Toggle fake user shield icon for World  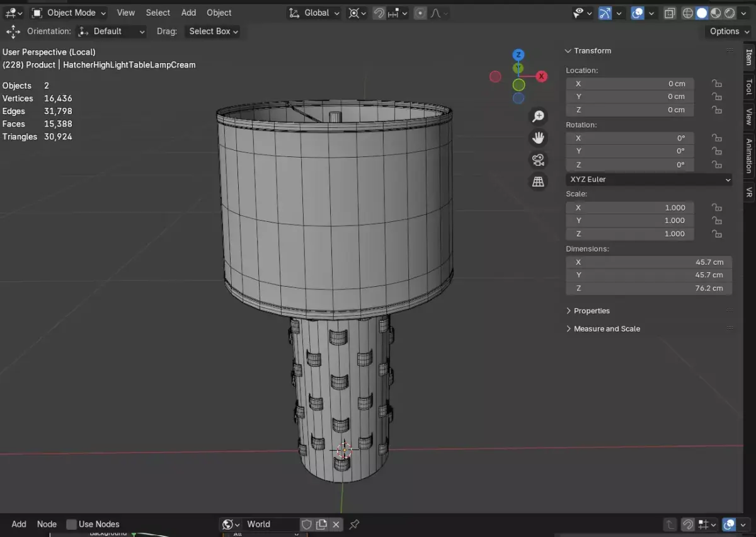click(x=307, y=524)
